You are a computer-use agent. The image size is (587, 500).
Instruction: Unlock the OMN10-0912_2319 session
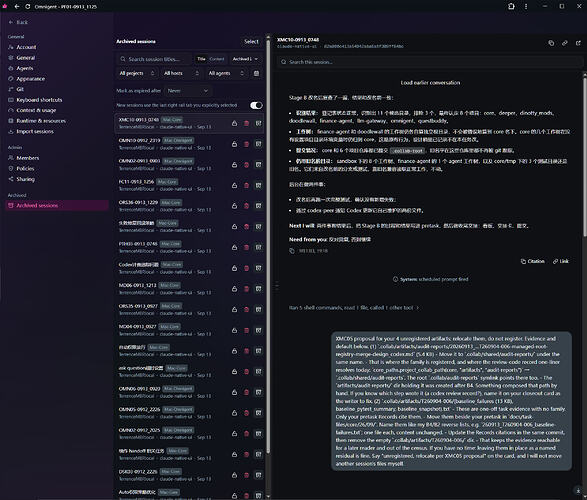tap(234, 144)
